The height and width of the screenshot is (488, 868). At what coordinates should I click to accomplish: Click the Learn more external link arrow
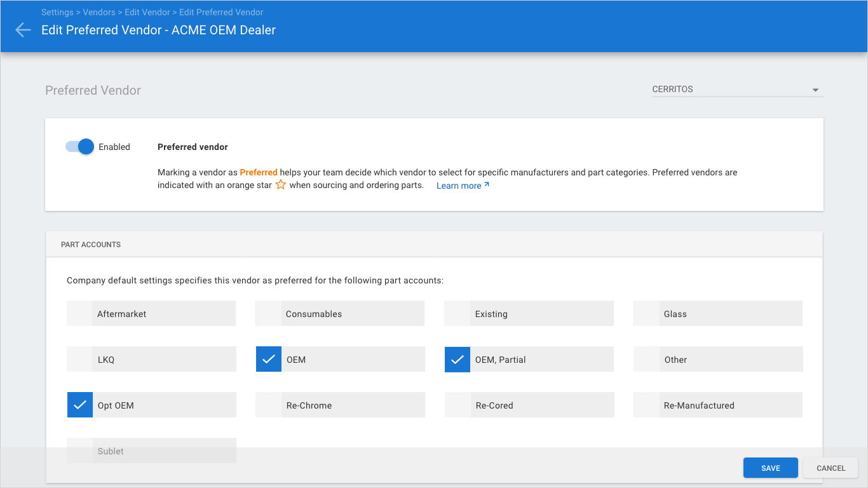click(x=487, y=185)
